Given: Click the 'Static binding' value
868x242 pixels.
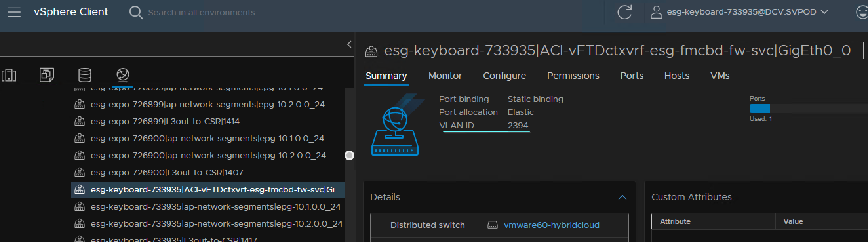Looking at the screenshot, I should point(535,99).
